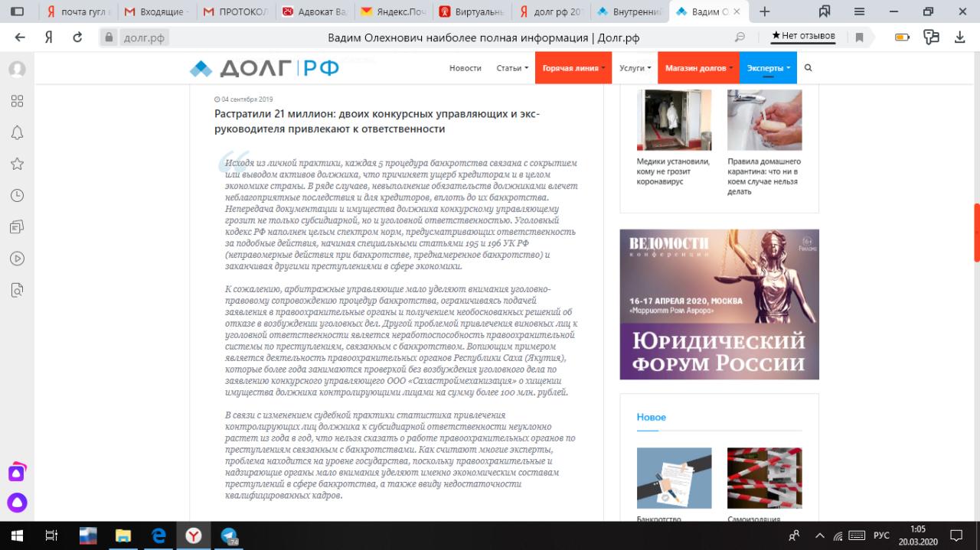
Task: Bookmark this page with the flag icon
Action: [860, 37]
